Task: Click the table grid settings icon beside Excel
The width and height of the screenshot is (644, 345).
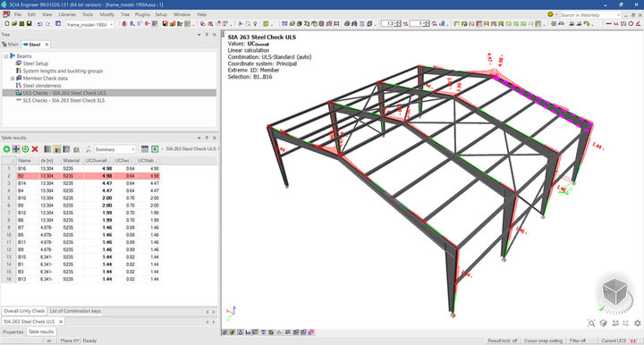Action: click(x=145, y=149)
